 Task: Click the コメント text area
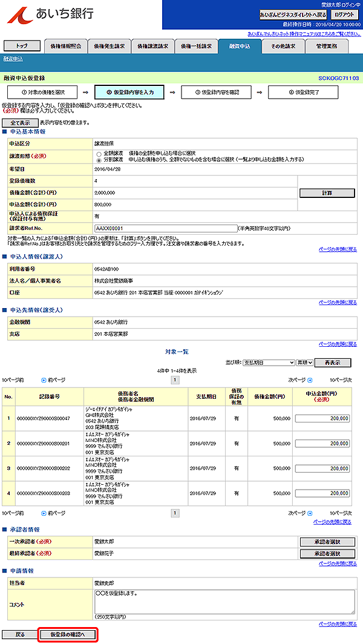(224, 602)
